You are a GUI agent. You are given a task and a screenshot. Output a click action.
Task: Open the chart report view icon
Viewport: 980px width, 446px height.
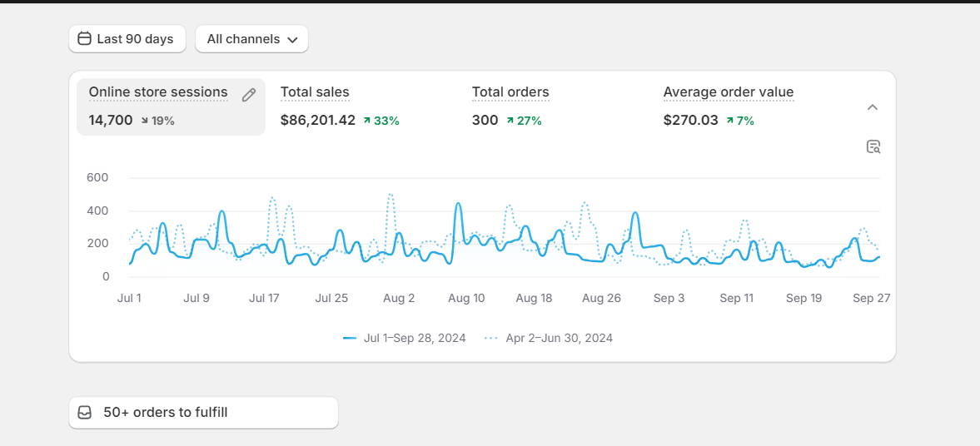click(873, 147)
